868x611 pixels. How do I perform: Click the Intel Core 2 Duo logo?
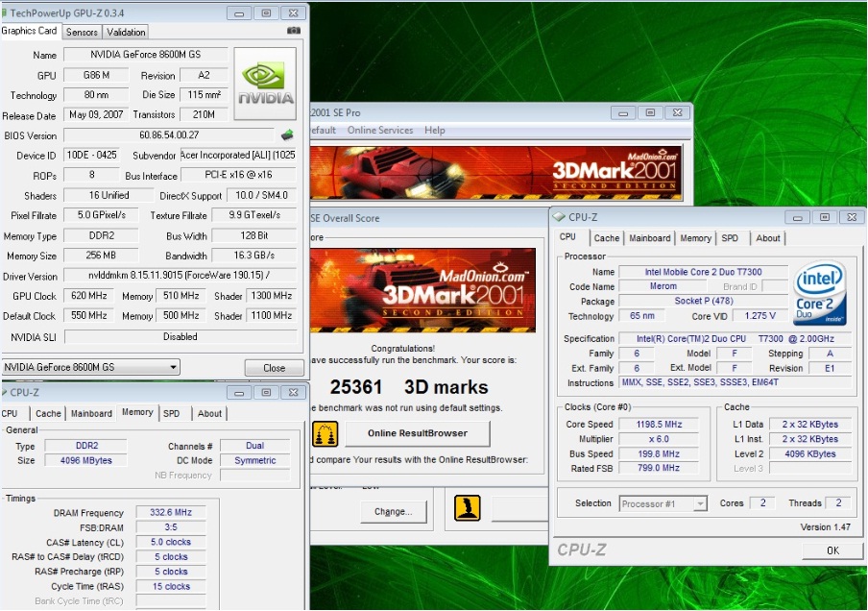coord(820,293)
